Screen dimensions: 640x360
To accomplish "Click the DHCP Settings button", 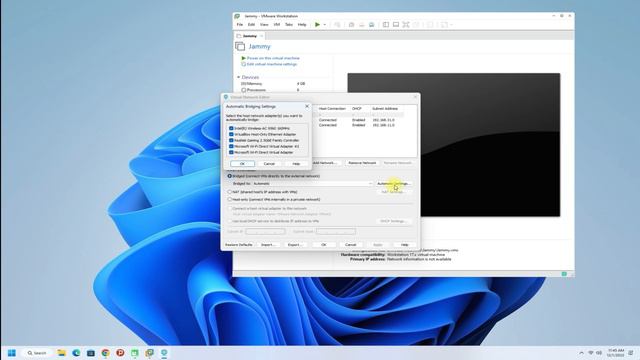I will pos(394,221).
